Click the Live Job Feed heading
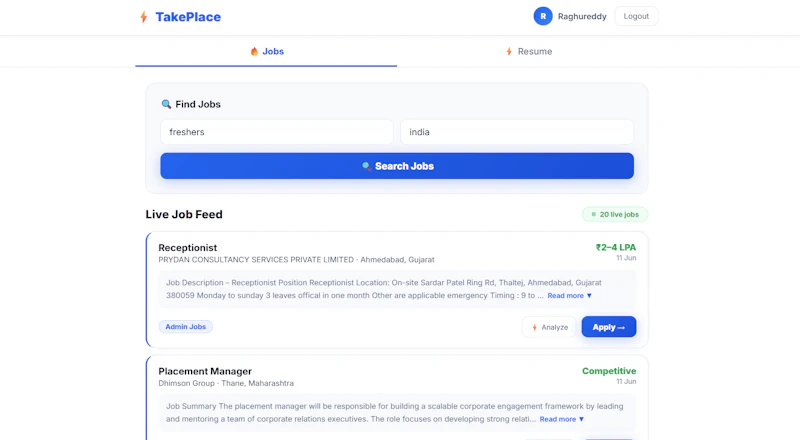The image size is (800, 440). pos(184,214)
